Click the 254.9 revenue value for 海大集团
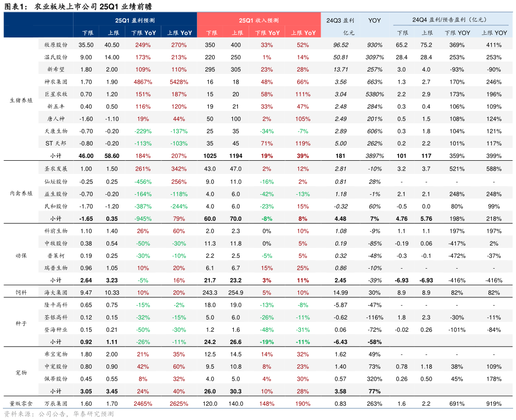Image resolution: width=516 pixels, height=420 pixels. click(236, 292)
